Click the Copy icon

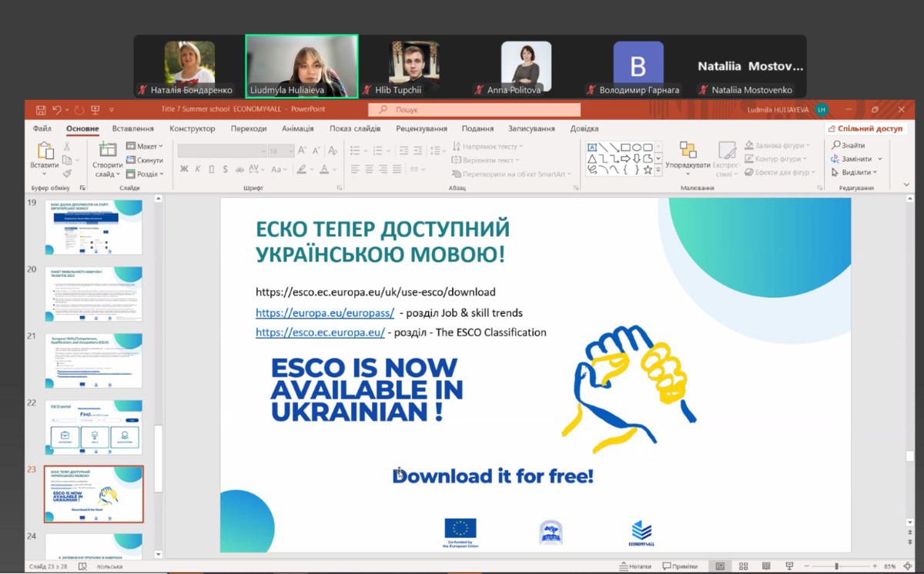(x=67, y=160)
